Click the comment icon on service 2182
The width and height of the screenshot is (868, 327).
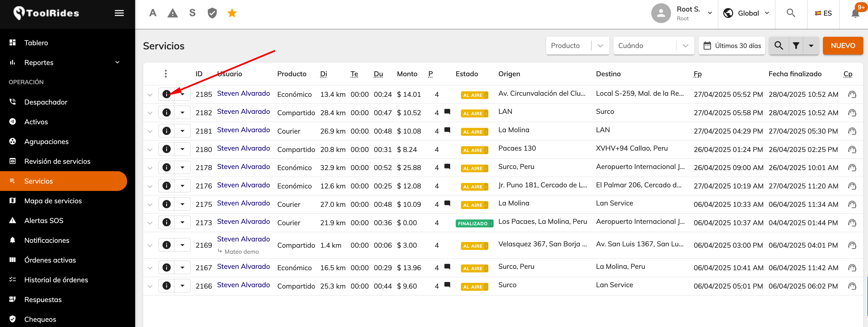pyautogui.click(x=447, y=112)
